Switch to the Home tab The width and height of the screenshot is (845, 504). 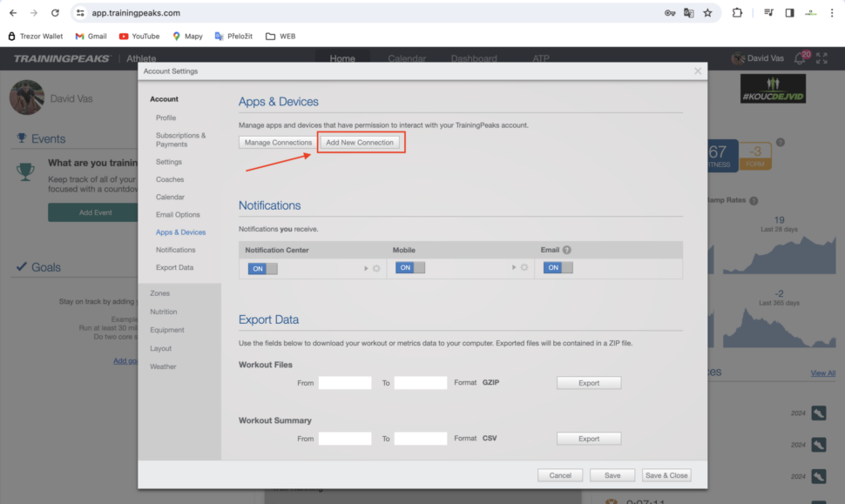click(x=342, y=58)
